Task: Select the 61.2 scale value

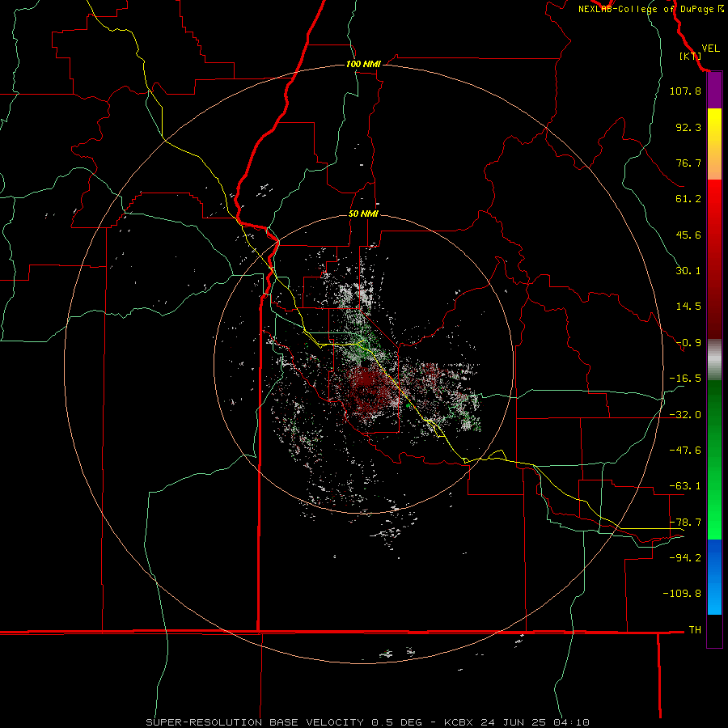Action: [688, 199]
